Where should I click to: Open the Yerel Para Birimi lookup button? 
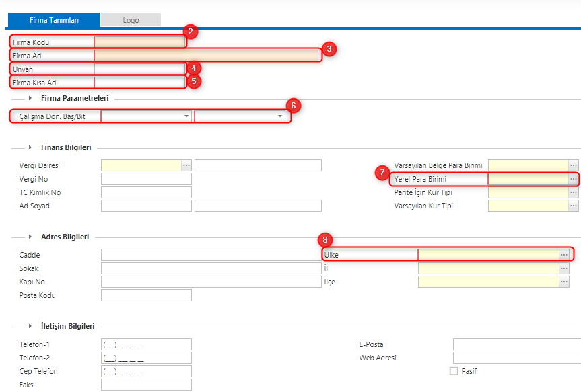[574, 178]
